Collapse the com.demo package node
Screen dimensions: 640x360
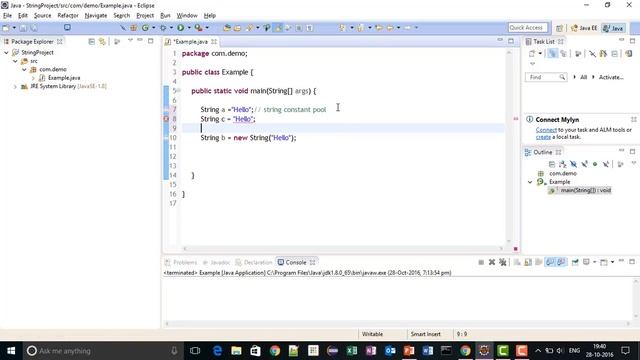(24, 69)
